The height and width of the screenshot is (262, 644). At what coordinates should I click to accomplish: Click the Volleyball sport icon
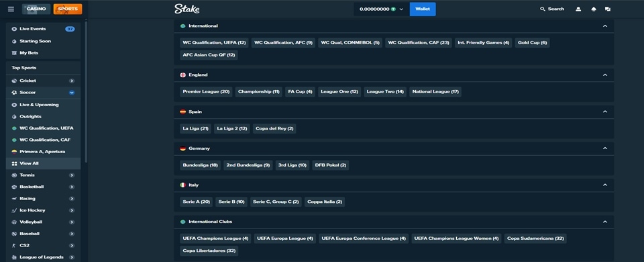click(x=14, y=222)
